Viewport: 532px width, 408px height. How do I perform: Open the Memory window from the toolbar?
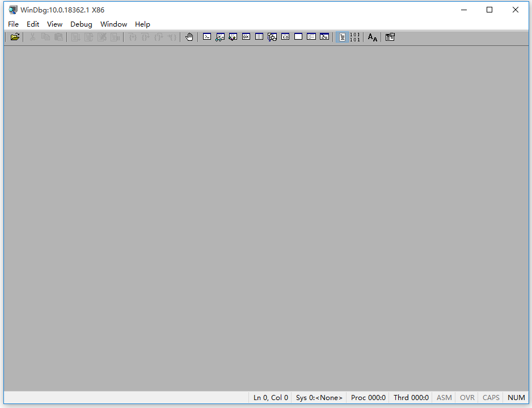click(259, 37)
